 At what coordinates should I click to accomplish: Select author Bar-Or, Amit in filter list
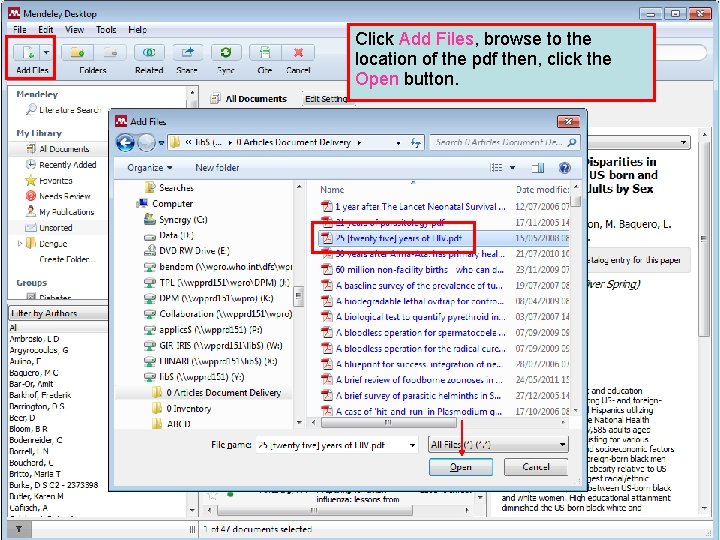32,384
